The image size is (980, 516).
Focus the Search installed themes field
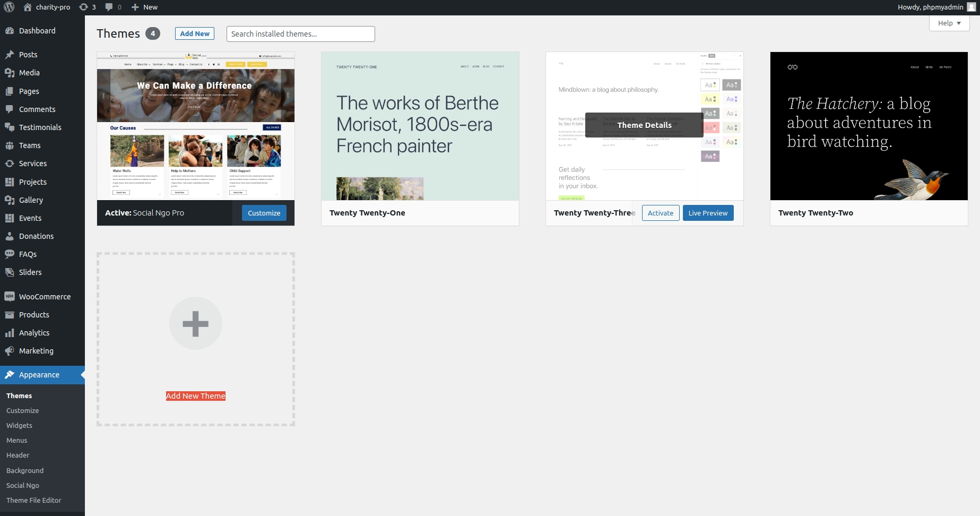point(301,34)
